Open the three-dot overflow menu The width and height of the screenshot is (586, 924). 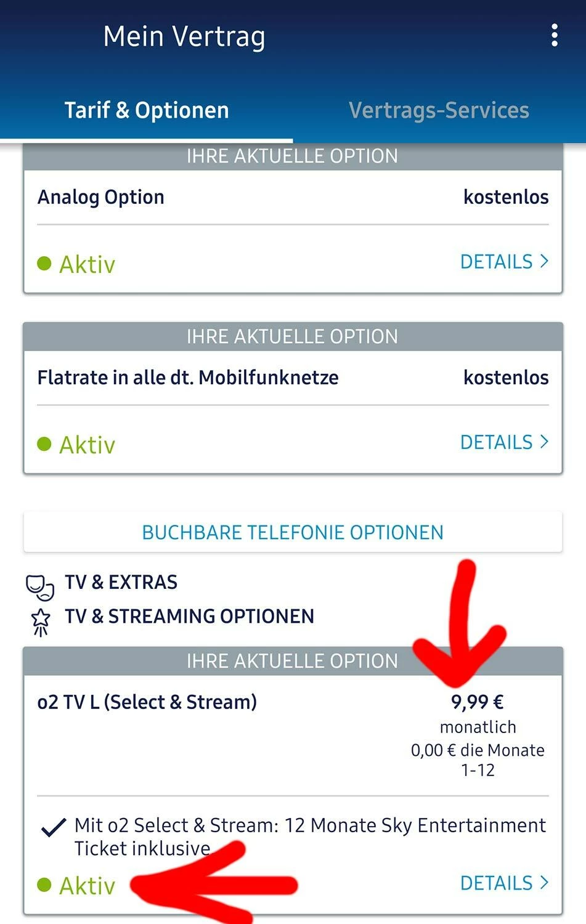click(555, 36)
